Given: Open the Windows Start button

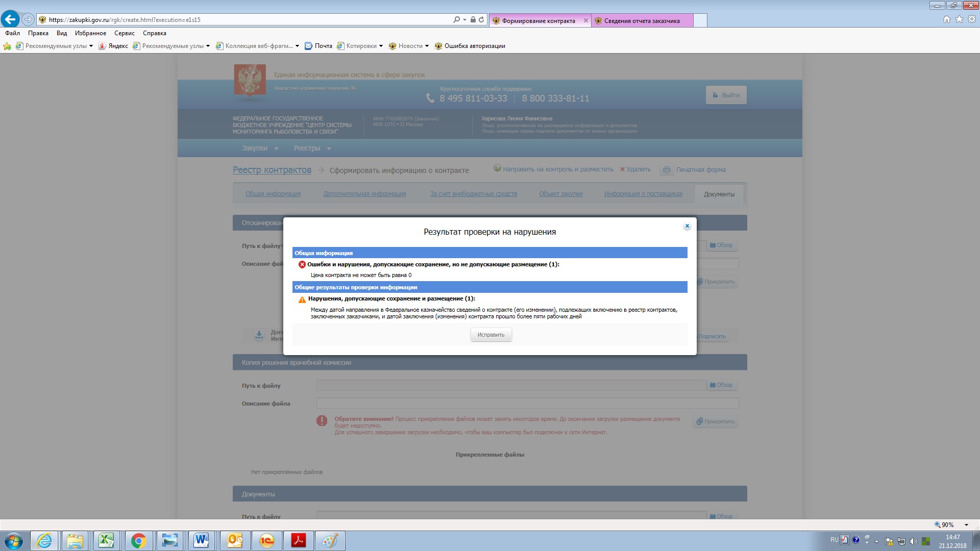Looking at the screenshot, I should [x=14, y=540].
